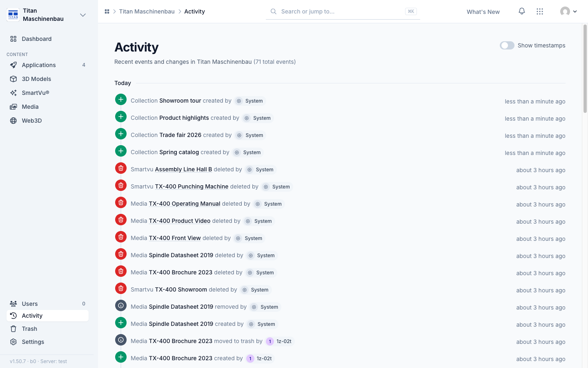Click the Titan logo in sidebar header
This screenshot has height=368, width=588.
[13, 15]
